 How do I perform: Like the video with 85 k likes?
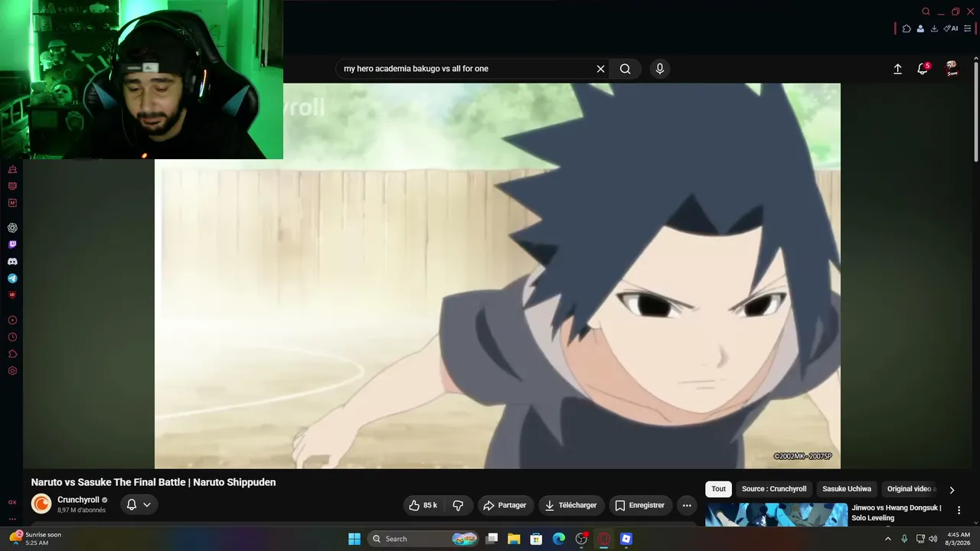(423, 505)
